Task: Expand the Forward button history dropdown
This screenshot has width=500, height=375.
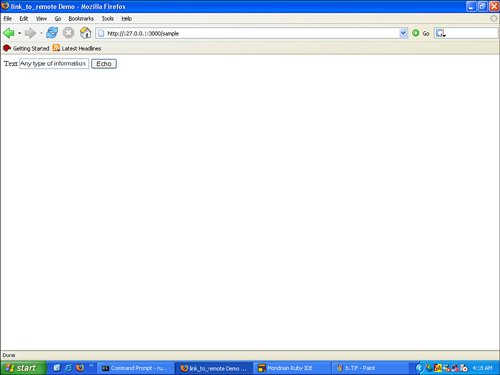Action: (41, 33)
